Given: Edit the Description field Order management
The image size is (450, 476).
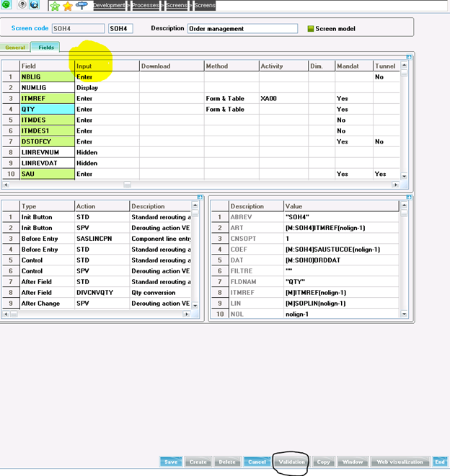Looking at the screenshot, I should (x=242, y=29).
